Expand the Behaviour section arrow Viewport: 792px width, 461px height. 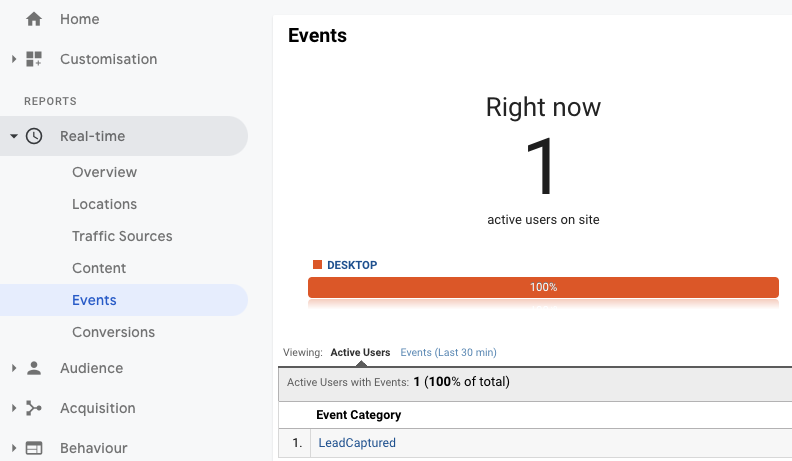(x=14, y=448)
